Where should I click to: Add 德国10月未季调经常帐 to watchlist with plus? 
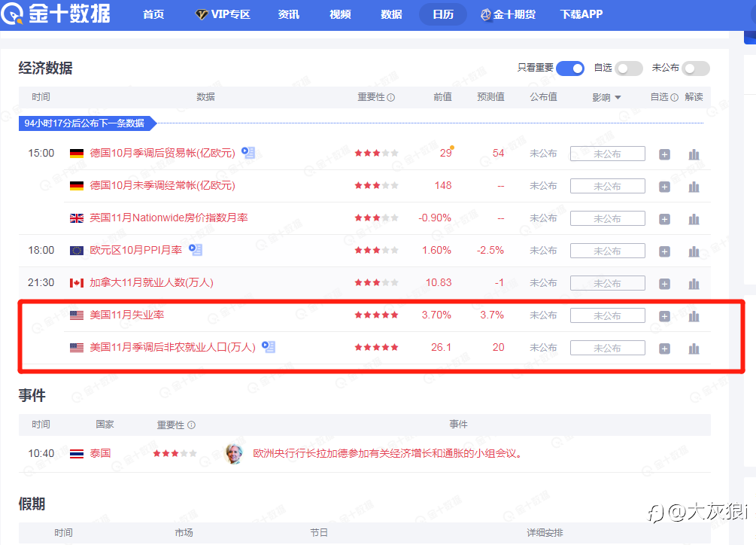coord(664,187)
